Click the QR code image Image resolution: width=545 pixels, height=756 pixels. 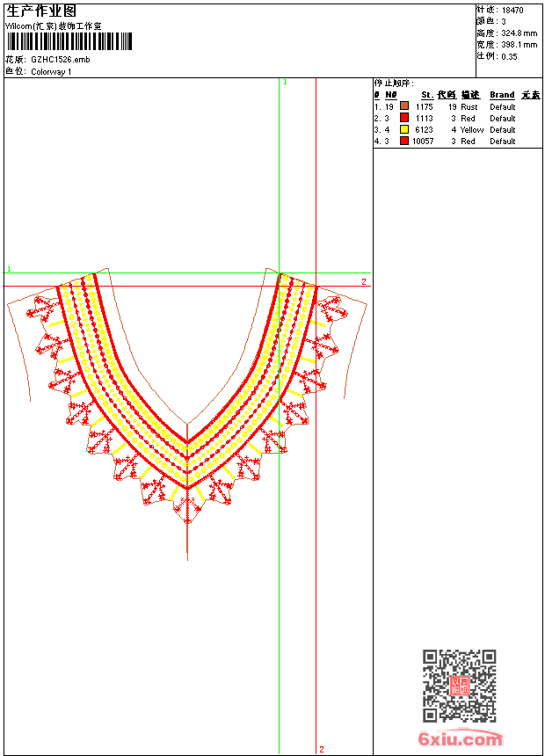tap(459, 686)
